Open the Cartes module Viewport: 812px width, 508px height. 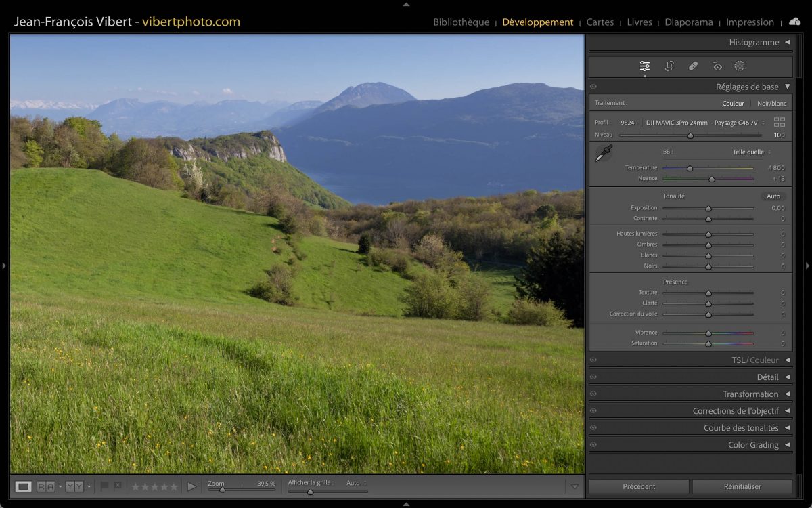(x=600, y=22)
